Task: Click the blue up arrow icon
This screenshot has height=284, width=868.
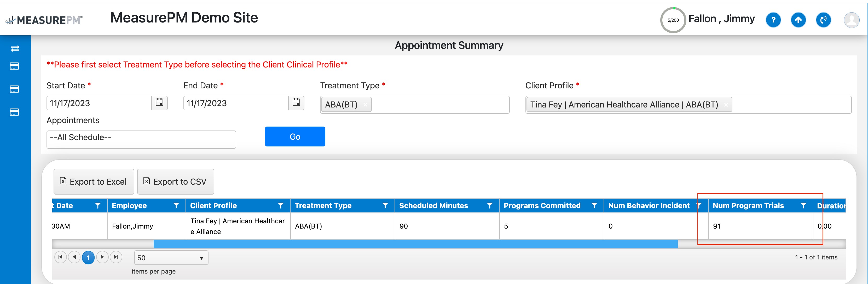Action: [x=798, y=20]
